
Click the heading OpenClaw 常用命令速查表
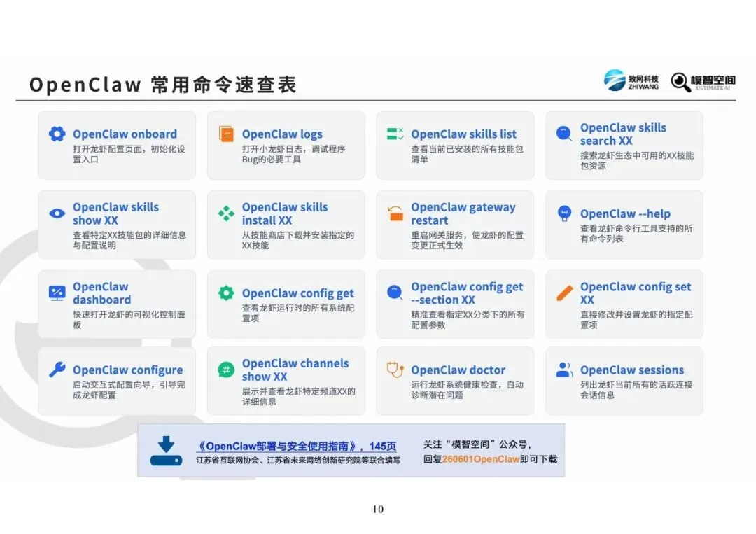[163, 85]
